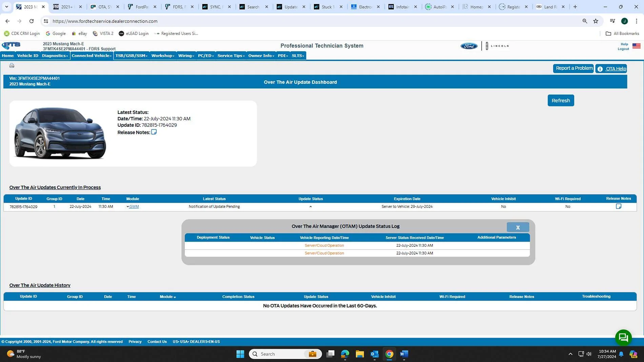Open eLEAD Login bookmark
This screenshot has width=644, height=362.
pos(134,34)
